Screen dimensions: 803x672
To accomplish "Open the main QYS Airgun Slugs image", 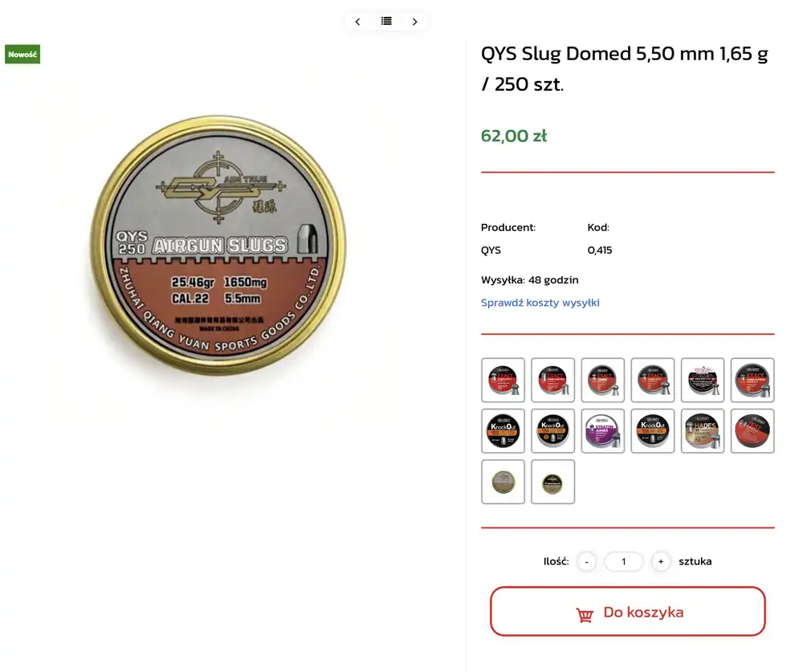I will [218, 246].
